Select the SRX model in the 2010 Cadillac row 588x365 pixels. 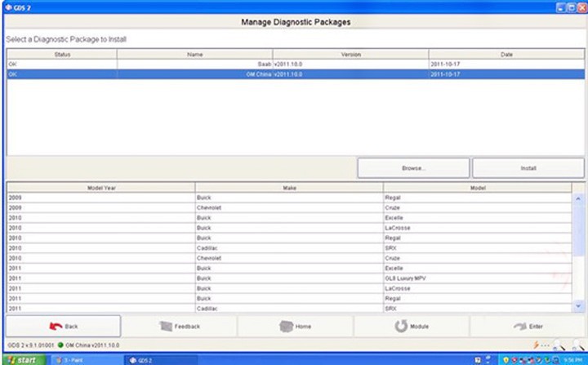(478, 248)
